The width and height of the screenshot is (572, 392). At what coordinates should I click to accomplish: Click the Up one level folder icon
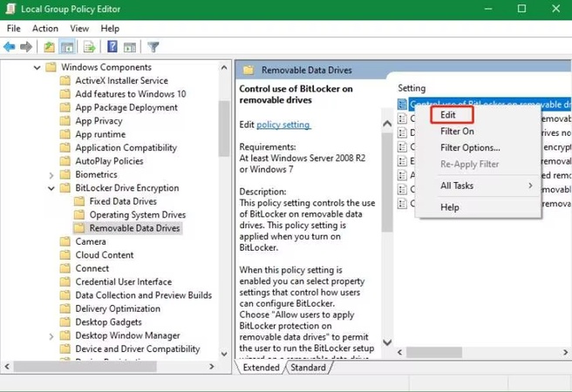pyautogui.click(x=49, y=47)
